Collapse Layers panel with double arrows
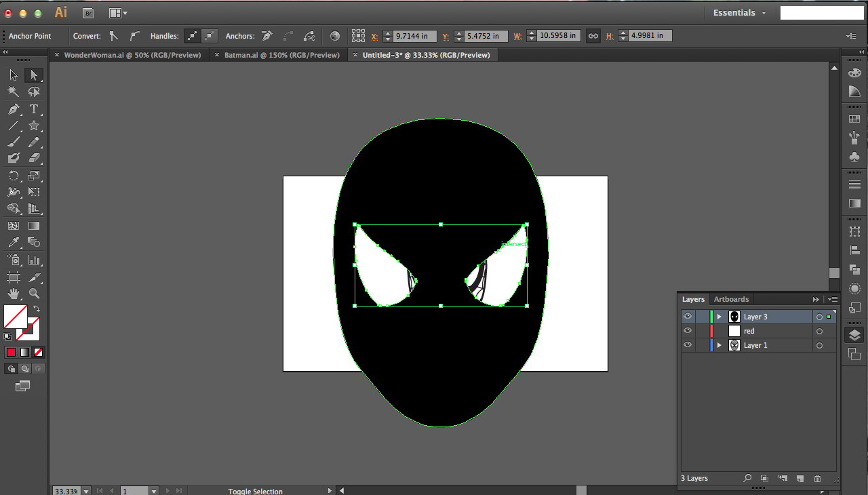The width and height of the screenshot is (868, 495). coord(816,299)
